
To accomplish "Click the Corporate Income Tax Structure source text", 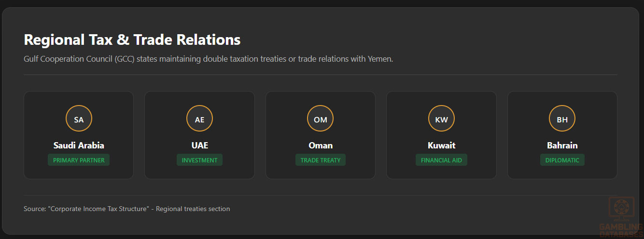I will [x=126, y=209].
